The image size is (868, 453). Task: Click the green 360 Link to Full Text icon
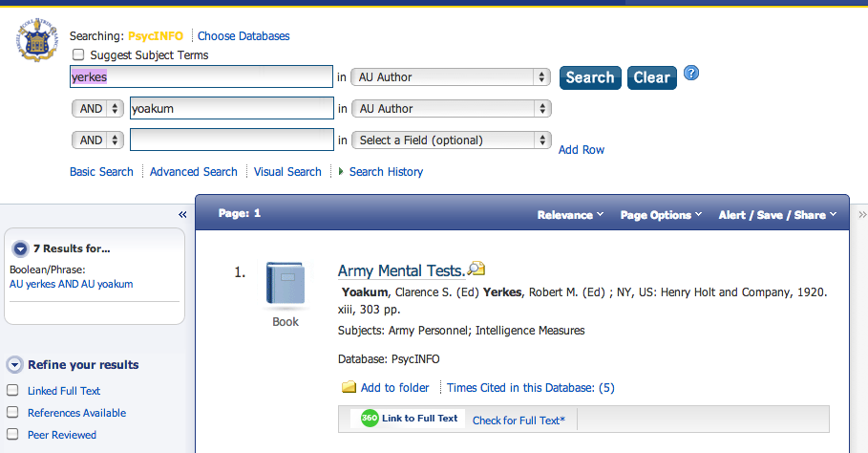point(370,418)
